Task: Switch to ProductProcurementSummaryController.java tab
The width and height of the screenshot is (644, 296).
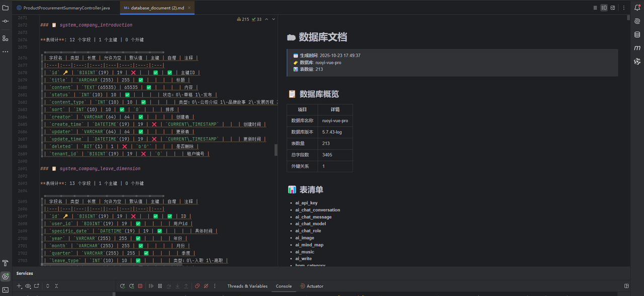Action: pos(66,8)
